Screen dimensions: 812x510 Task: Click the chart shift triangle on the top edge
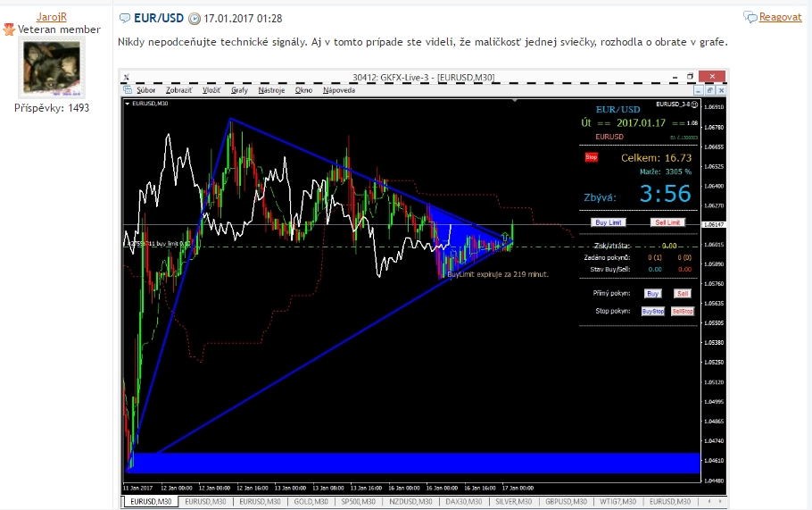(x=515, y=101)
